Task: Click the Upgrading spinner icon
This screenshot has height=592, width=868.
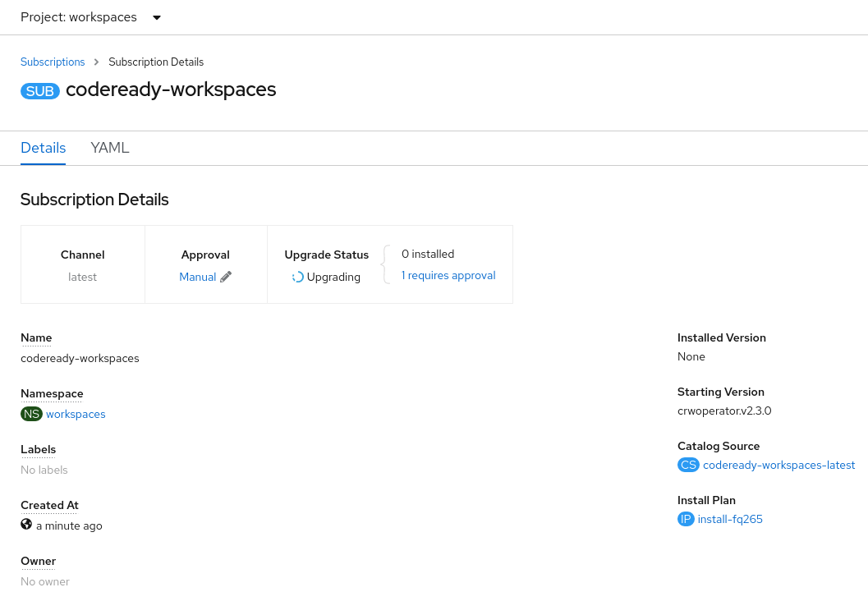Action: tap(298, 277)
